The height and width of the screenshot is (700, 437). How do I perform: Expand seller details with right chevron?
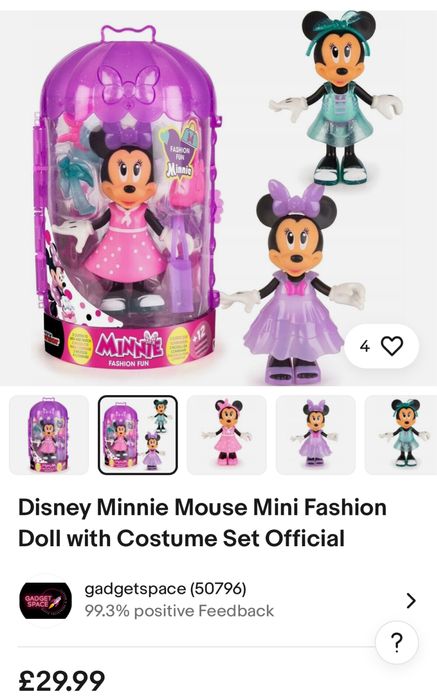(411, 600)
